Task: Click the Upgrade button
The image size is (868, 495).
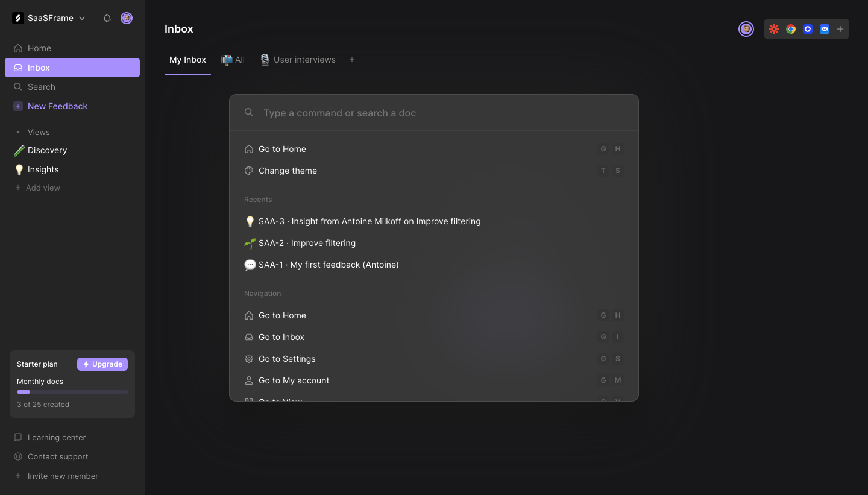Action: 102,364
